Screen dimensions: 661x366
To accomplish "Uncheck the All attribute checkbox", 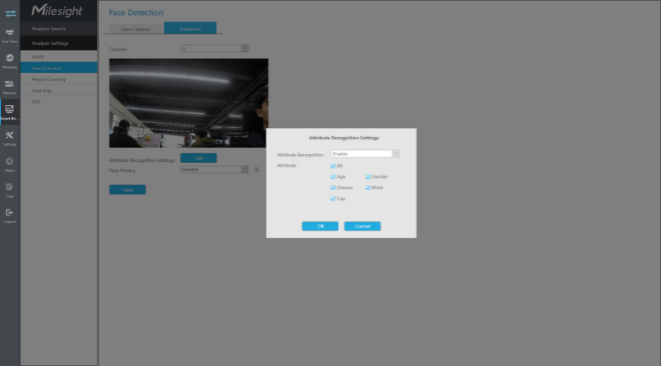I will click(333, 166).
